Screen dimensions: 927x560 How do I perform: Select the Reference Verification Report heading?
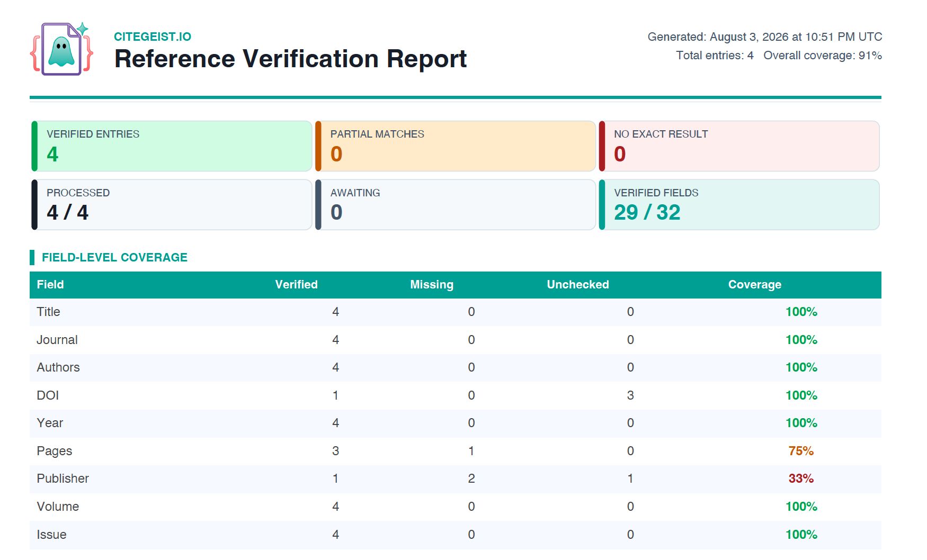[290, 59]
